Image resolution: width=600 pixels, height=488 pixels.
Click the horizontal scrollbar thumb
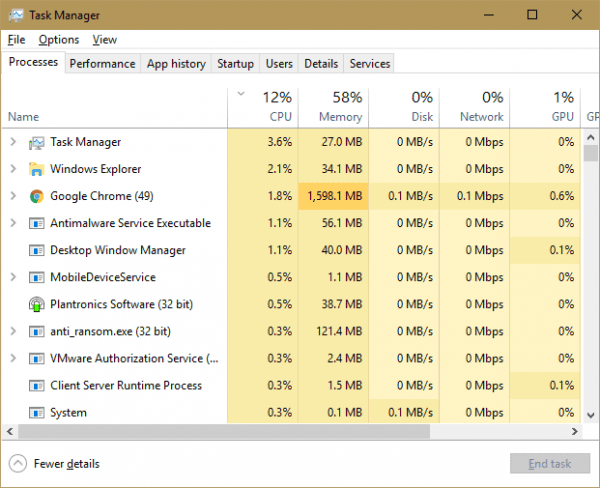pos(224,432)
